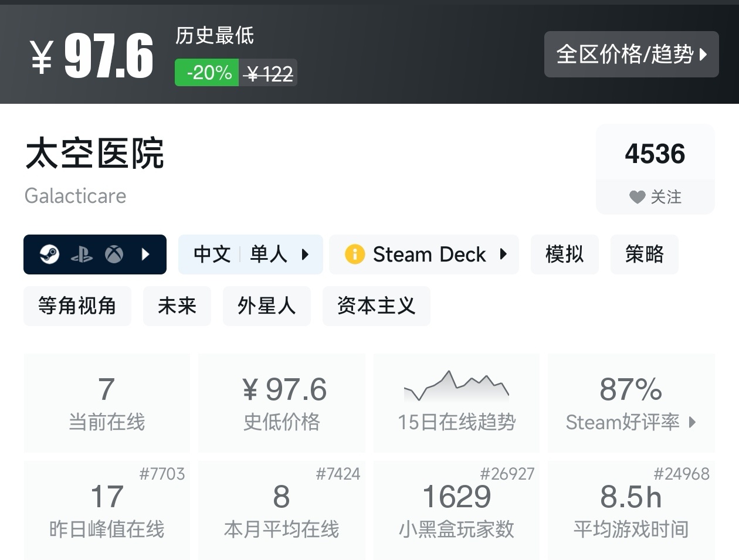739x560 pixels.
Task: Select the 模拟 tag
Action: pos(564,254)
